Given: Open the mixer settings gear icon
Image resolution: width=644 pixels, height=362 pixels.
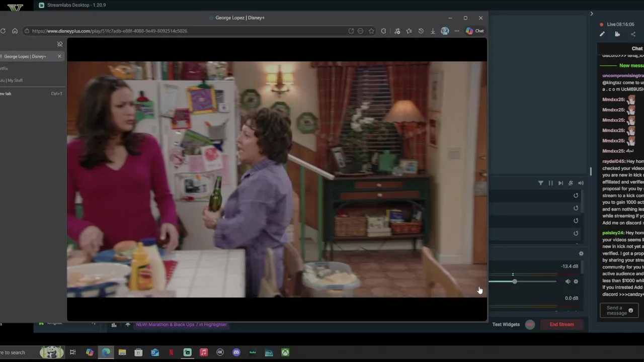Looking at the screenshot, I should pyautogui.click(x=581, y=254).
